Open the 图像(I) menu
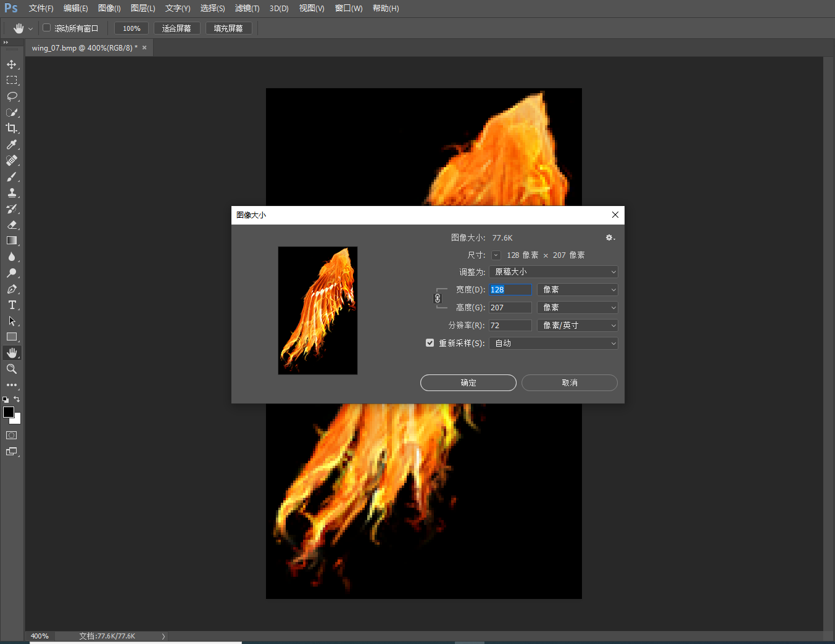835x644 pixels. [x=109, y=8]
